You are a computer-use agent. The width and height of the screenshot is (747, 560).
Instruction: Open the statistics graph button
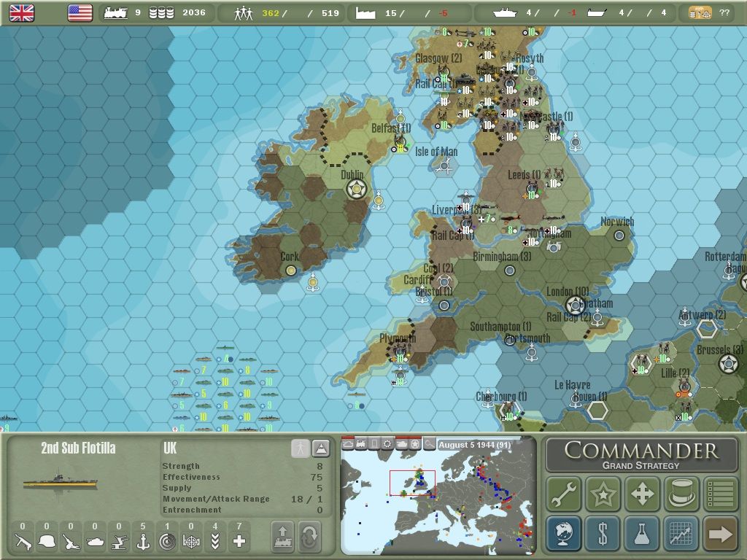coord(681,533)
